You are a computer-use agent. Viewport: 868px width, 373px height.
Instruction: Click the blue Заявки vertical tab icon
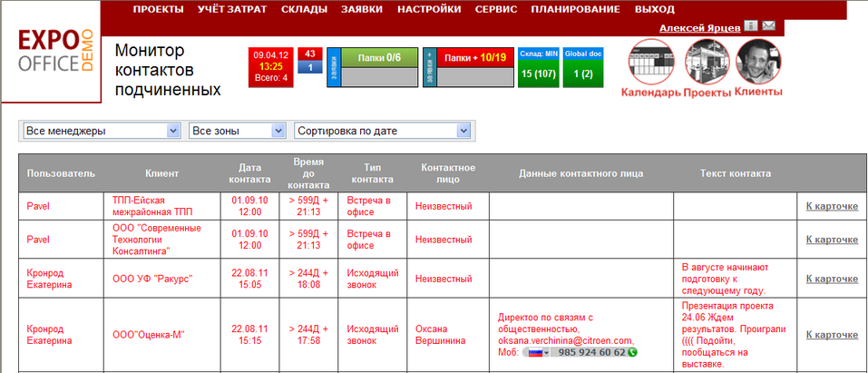coord(333,67)
